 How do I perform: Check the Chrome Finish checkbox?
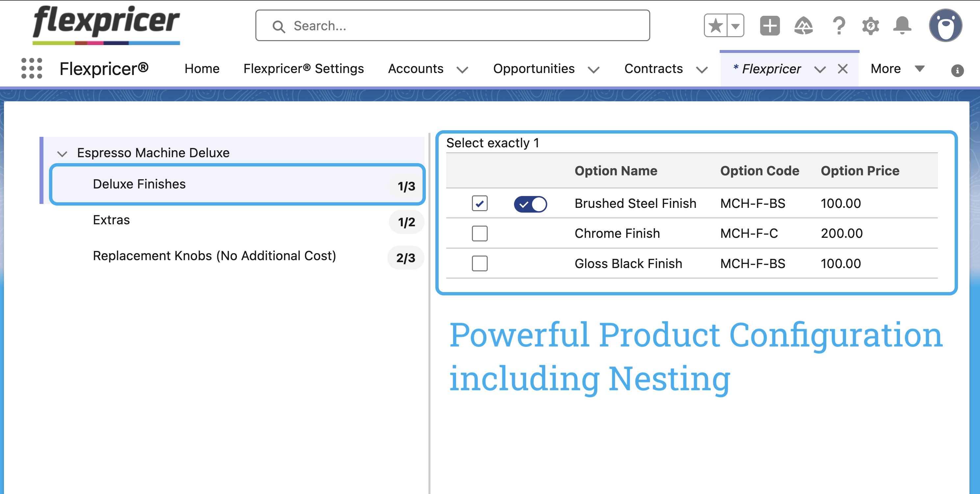click(479, 234)
